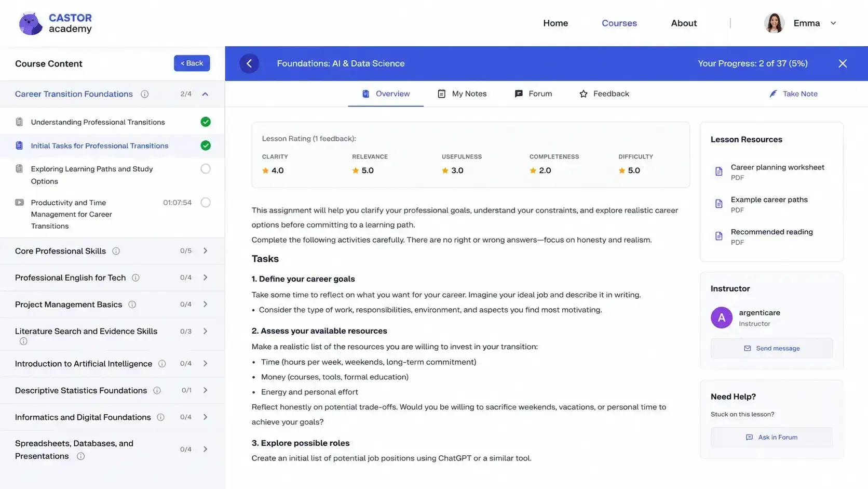Click the Back button in Course Content
Viewport: 868px width, 489px height.
tap(192, 63)
